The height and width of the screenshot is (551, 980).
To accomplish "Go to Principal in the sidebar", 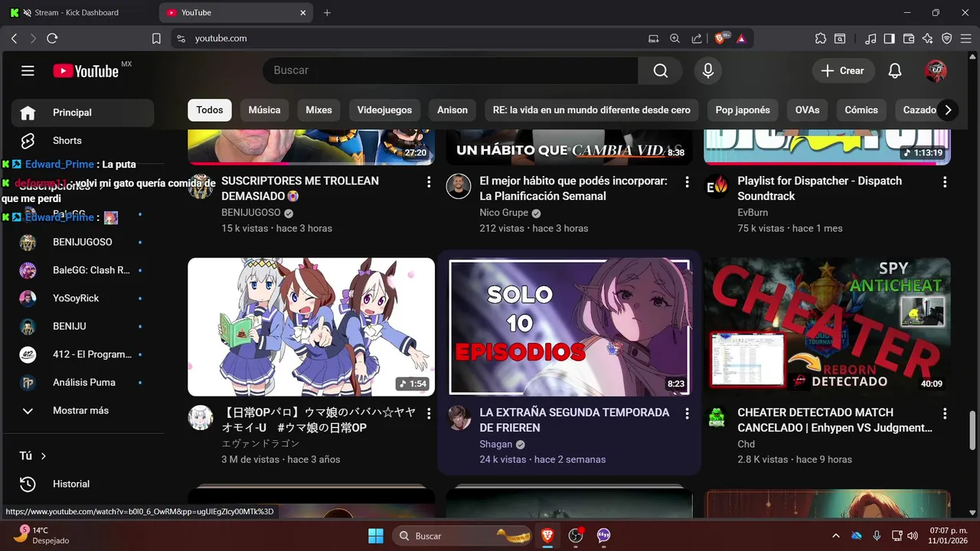I will [83, 112].
